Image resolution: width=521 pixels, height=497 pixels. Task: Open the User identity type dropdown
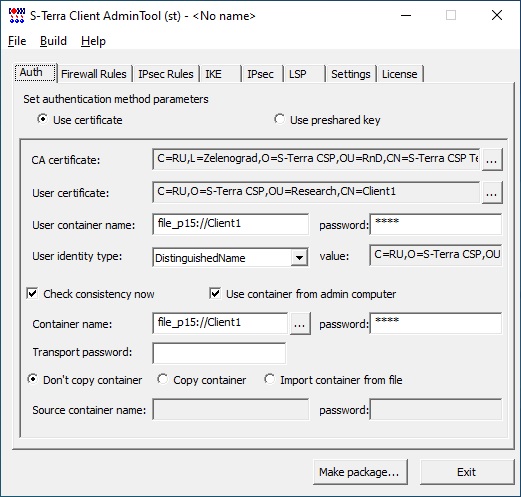point(299,257)
